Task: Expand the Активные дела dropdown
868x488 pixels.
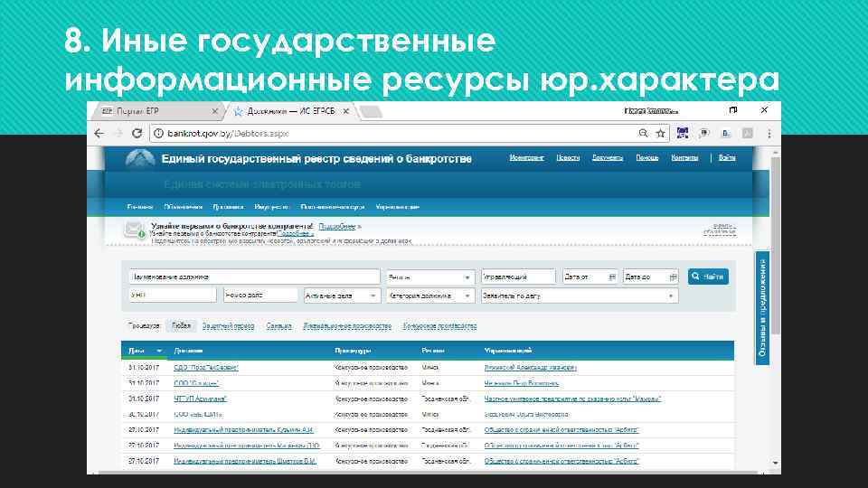Action: pos(342,296)
